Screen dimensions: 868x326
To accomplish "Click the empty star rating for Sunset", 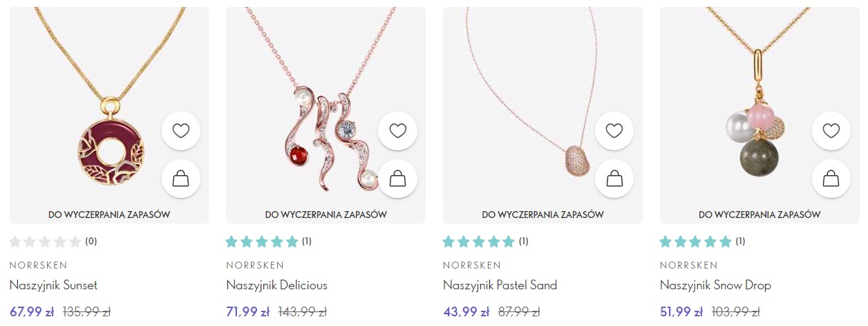I will click(x=46, y=242).
